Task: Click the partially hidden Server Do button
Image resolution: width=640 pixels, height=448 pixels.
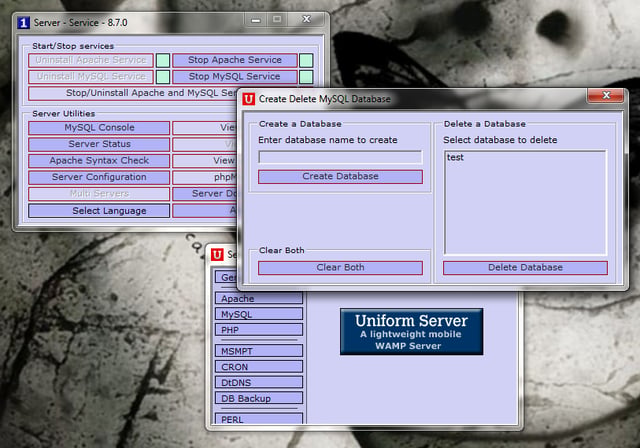Action: 205,194
